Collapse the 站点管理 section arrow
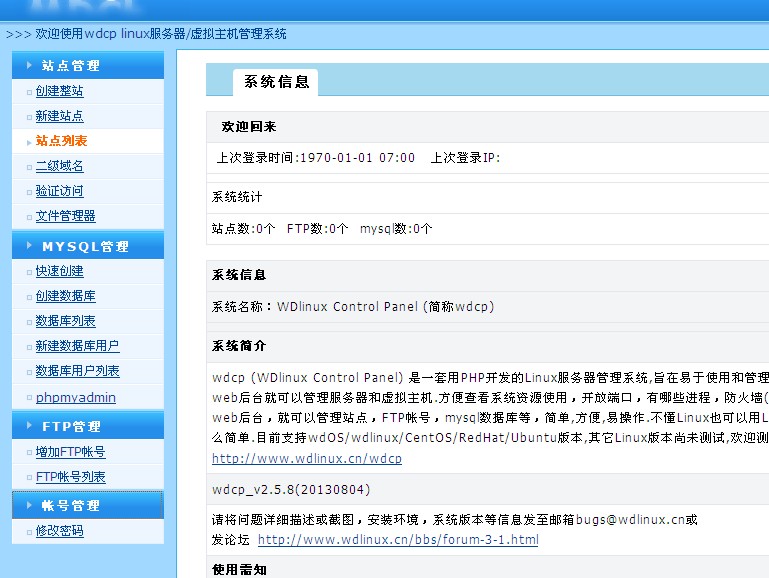Image resolution: width=769 pixels, height=578 pixels. 29,66
